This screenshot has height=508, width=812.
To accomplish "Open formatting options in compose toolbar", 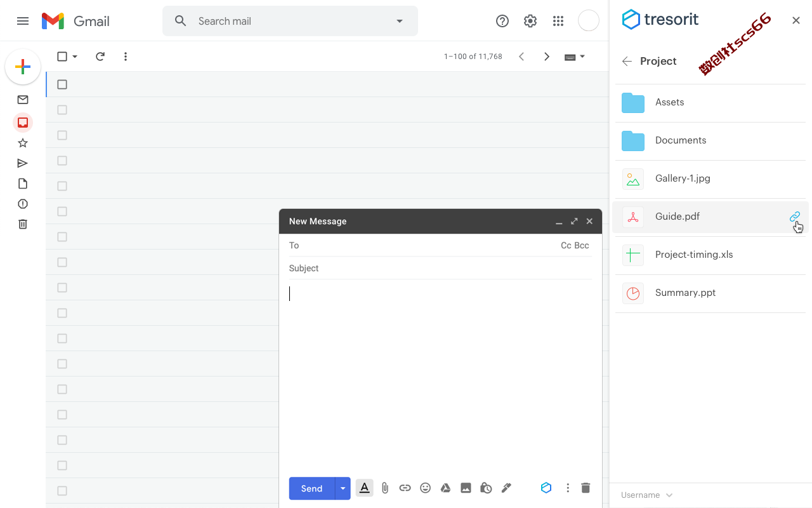I will pos(365,488).
